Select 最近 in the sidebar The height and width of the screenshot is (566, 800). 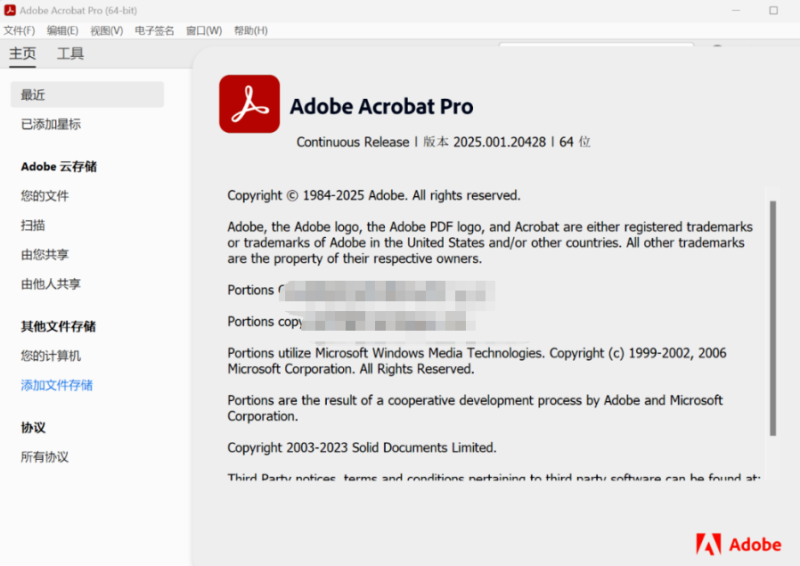point(87,94)
